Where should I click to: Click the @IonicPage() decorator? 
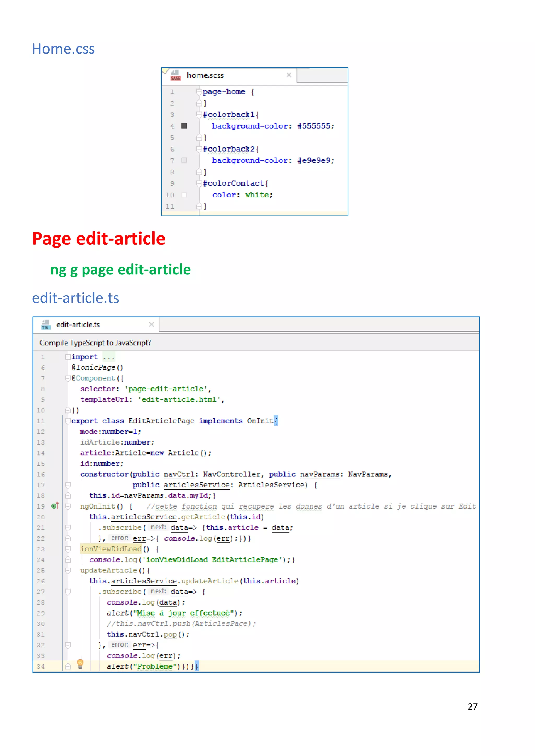pos(97,368)
